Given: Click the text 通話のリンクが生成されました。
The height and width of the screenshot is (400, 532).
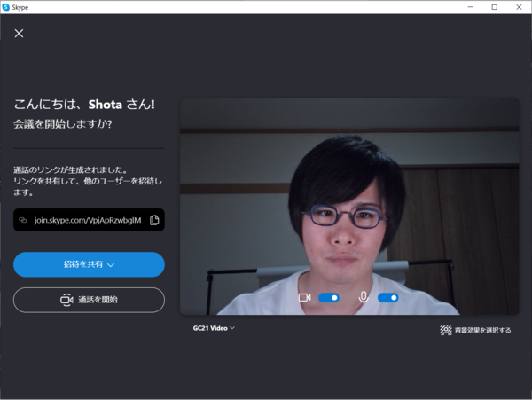Looking at the screenshot, I should tap(70, 170).
